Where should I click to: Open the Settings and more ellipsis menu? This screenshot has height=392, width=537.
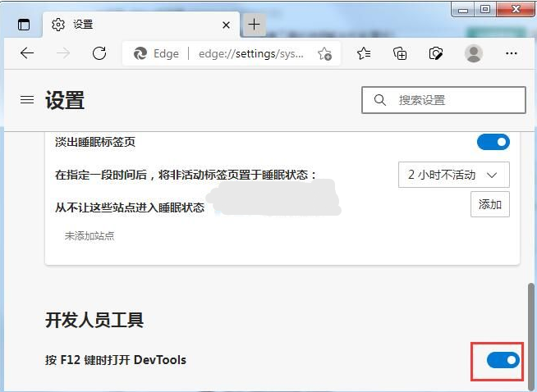512,53
